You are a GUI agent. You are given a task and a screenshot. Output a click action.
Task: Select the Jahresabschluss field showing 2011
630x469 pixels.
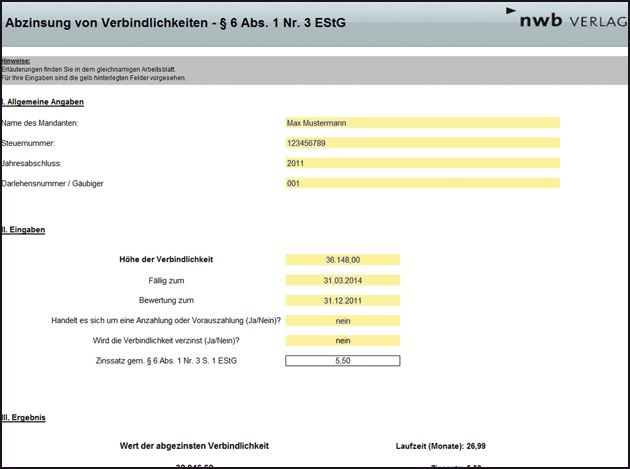(x=422, y=163)
